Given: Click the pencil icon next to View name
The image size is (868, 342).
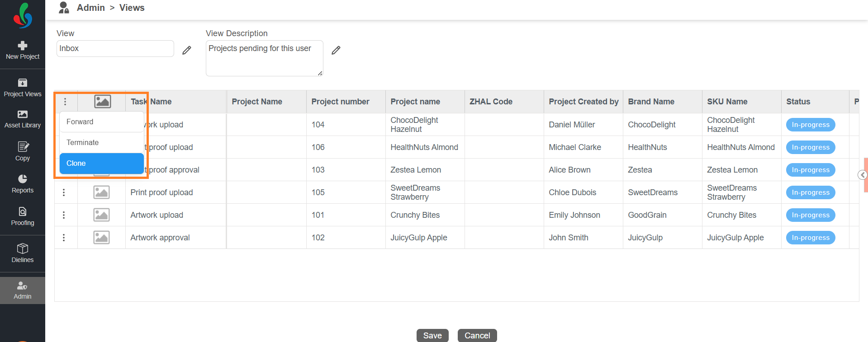Looking at the screenshot, I should (187, 50).
